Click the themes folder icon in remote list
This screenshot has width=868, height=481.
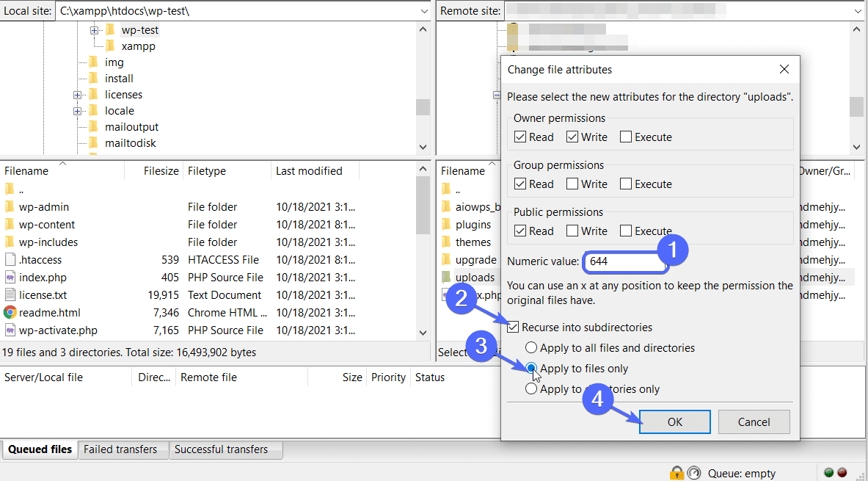[446, 242]
